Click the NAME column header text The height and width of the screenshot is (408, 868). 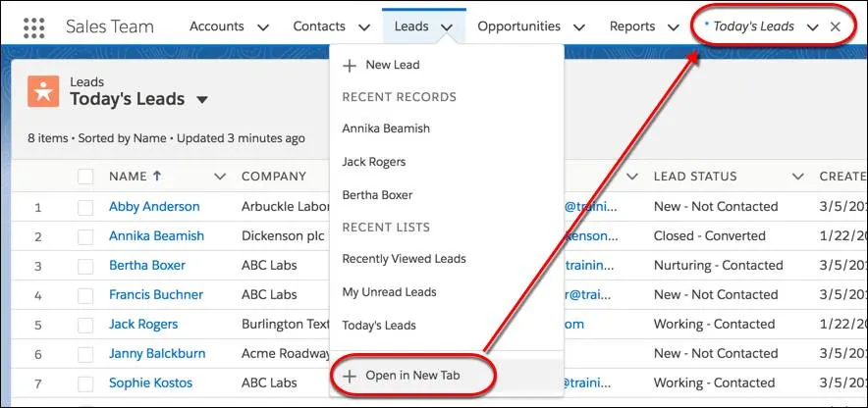point(128,177)
